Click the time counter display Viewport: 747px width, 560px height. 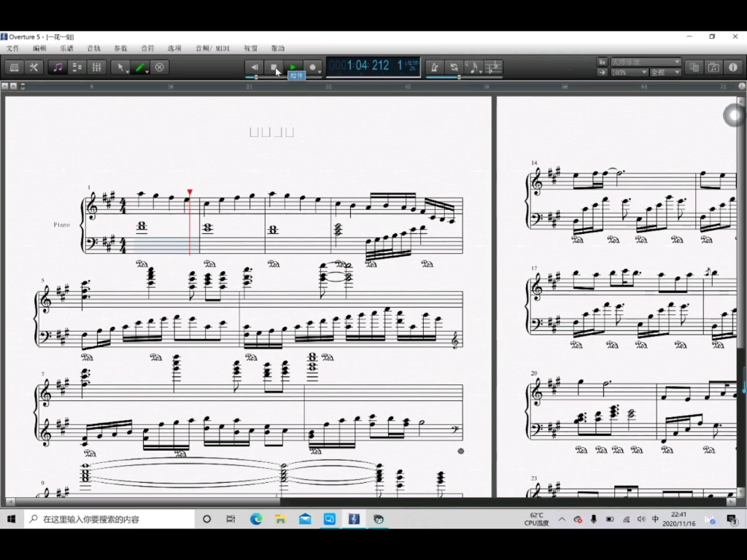tap(373, 66)
